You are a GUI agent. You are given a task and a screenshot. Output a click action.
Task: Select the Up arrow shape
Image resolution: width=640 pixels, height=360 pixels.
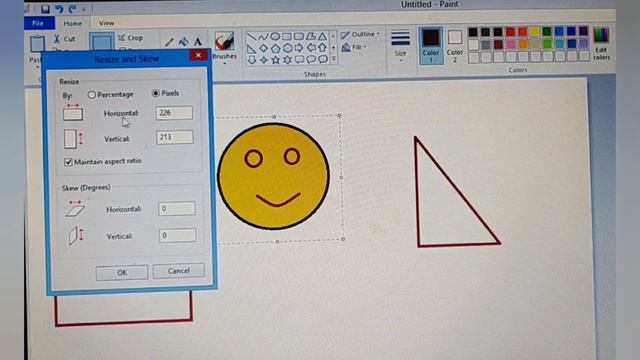322,48
